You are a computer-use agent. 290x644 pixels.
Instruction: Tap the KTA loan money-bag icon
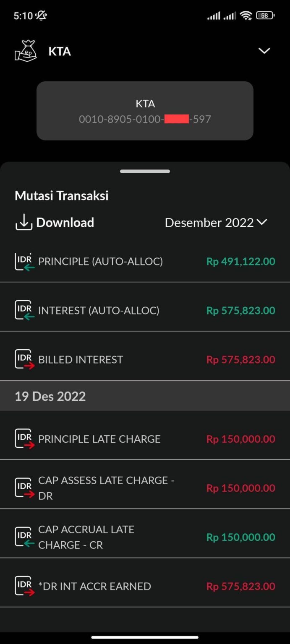tap(26, 51)
